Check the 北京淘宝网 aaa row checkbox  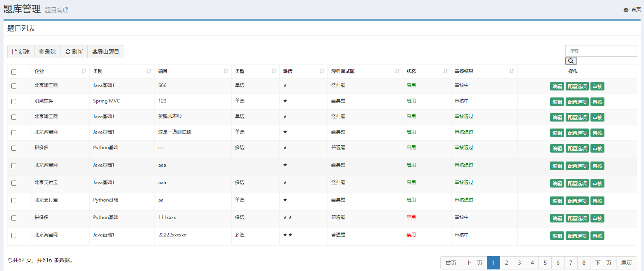(x=14, y=165)
